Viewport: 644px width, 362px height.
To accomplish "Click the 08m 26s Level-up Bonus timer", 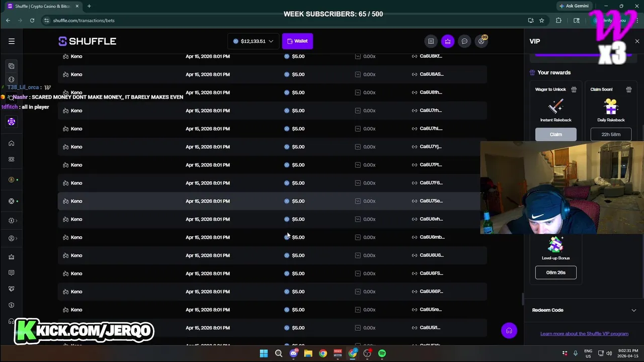I will pos(556,273).
